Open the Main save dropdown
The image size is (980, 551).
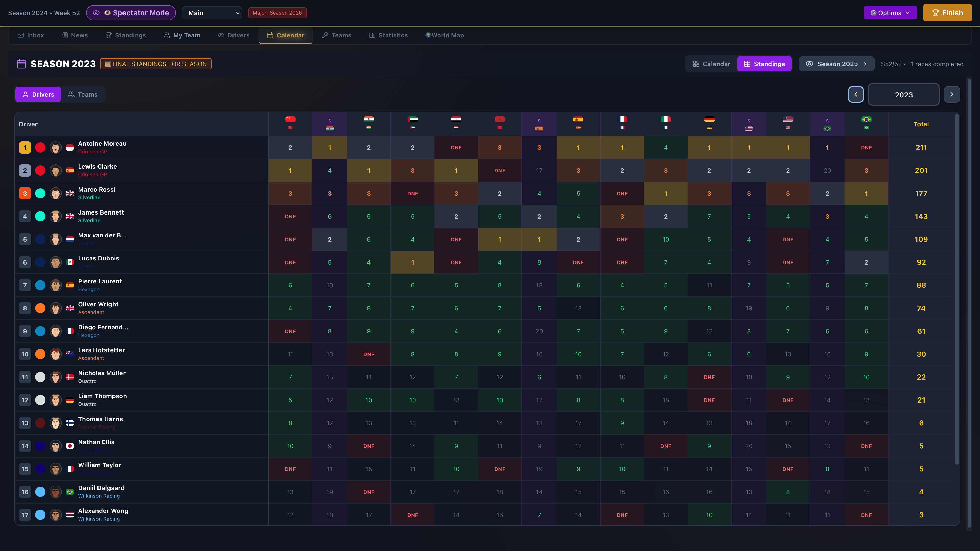click(212, 13)
